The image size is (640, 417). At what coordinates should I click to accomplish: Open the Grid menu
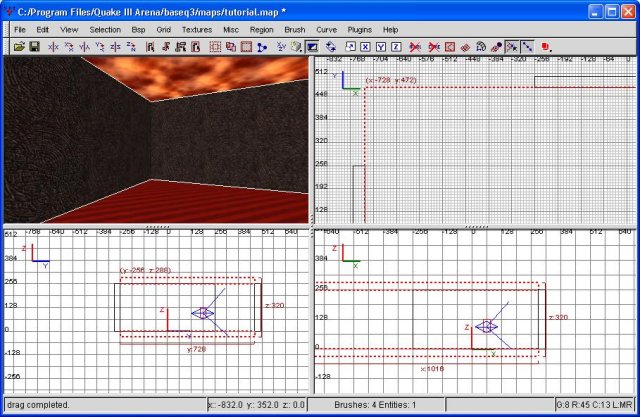(x=163, y=30)
